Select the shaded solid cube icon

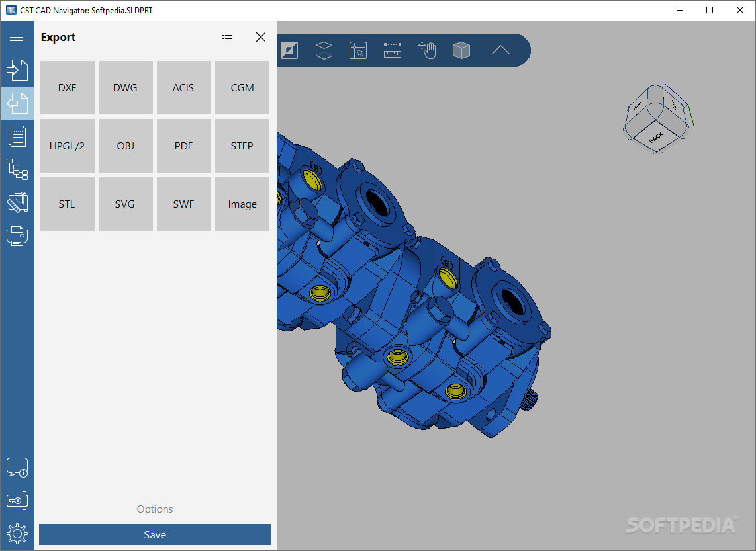461,50
